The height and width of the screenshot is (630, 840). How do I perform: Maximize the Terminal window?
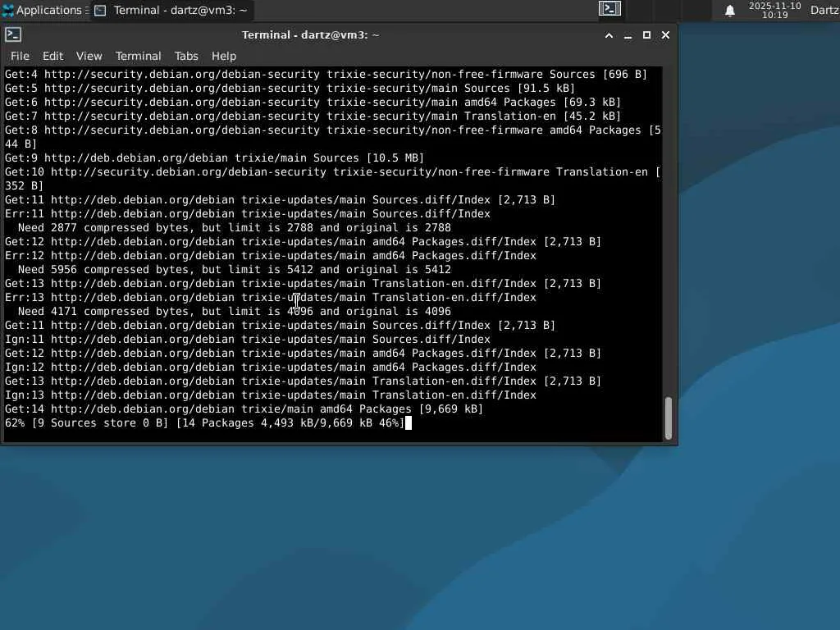[646, 35]
